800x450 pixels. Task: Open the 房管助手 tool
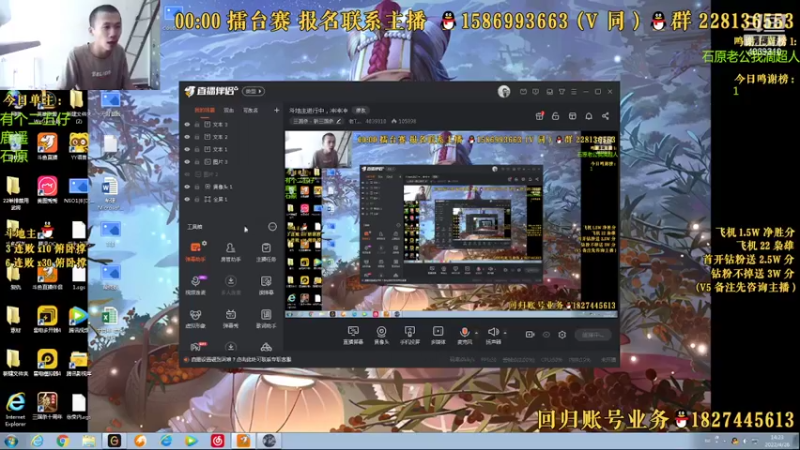[231, 252]
